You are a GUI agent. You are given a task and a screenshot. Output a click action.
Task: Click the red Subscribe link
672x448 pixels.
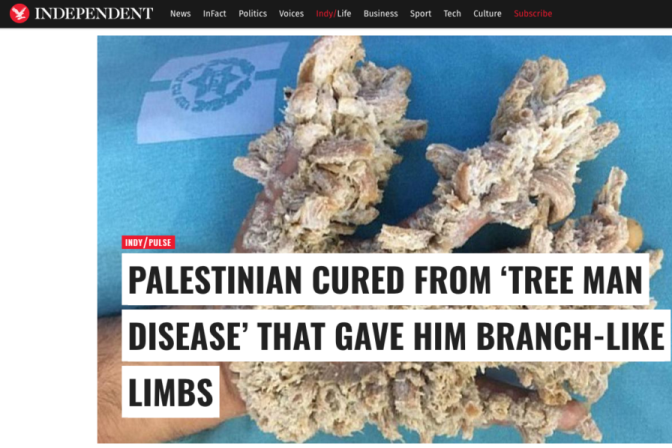(533, 14)
